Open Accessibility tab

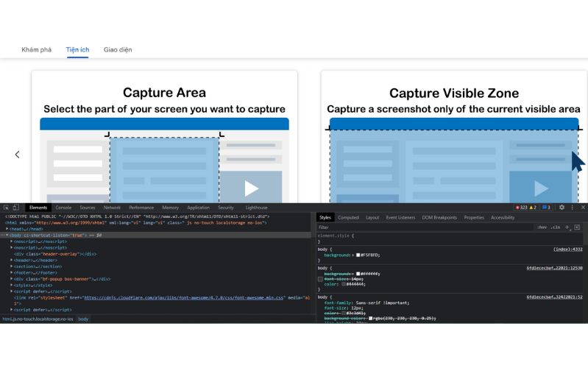[x=503, y=218]
